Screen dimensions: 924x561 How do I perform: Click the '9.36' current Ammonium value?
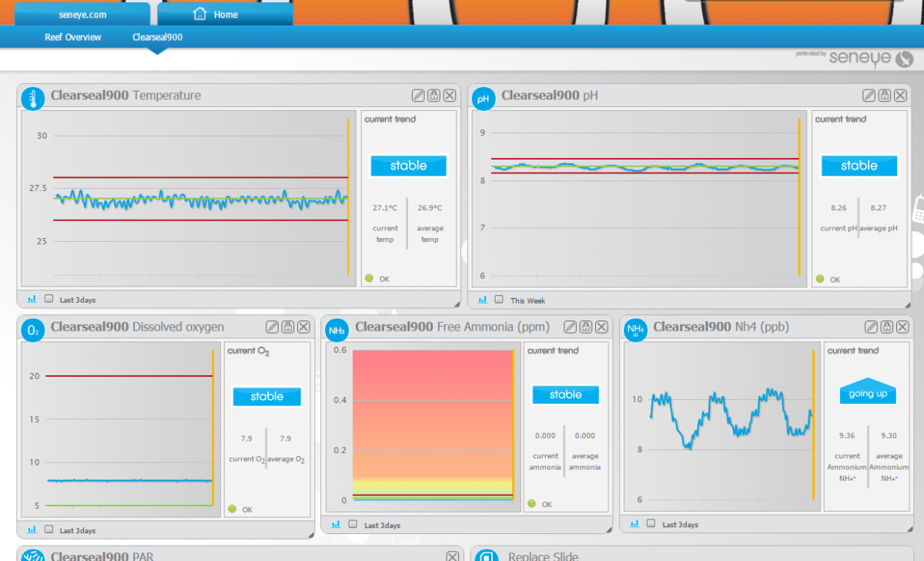click(x=847, y=435)
